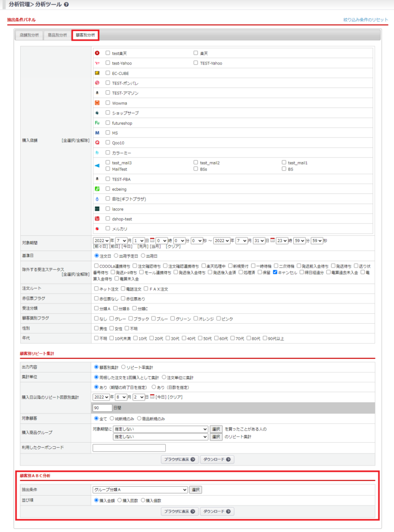Open the 対象期間 start year dropdown
This screenshot has height=532, width=394.
[x=101, y=241]
